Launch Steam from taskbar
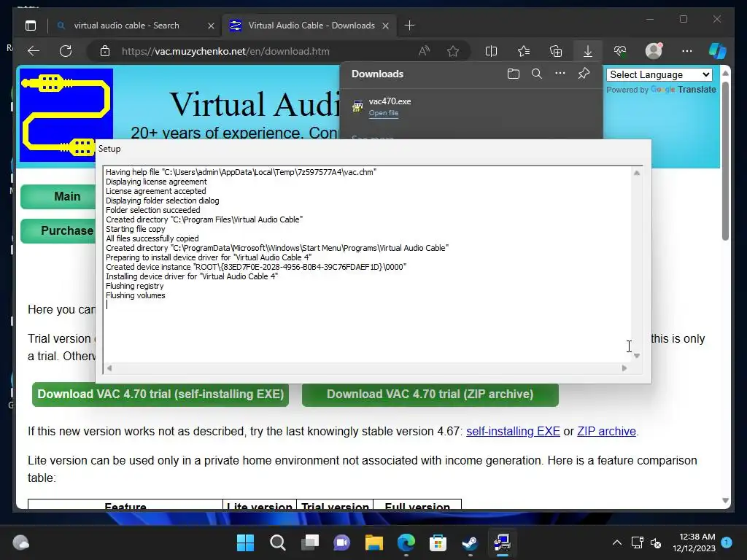The height and width of the screenshot is (560, 747). (x=470, y=542)
